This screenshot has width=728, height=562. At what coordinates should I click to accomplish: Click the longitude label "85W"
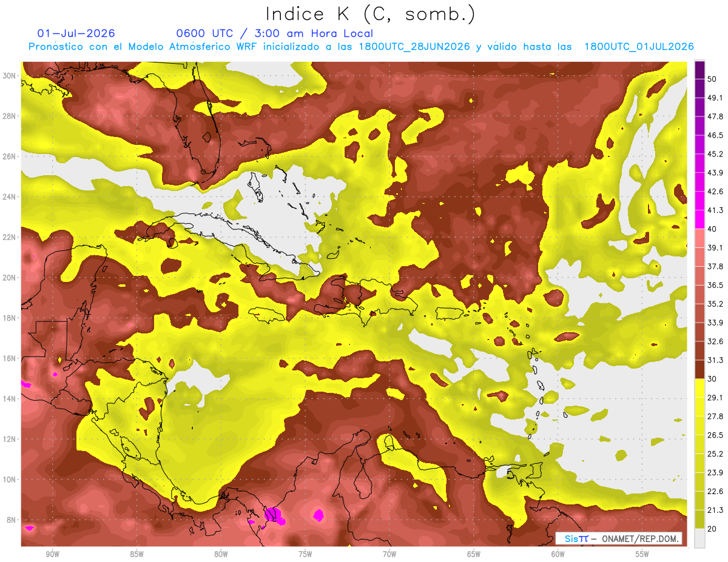(x=136, y=554)
